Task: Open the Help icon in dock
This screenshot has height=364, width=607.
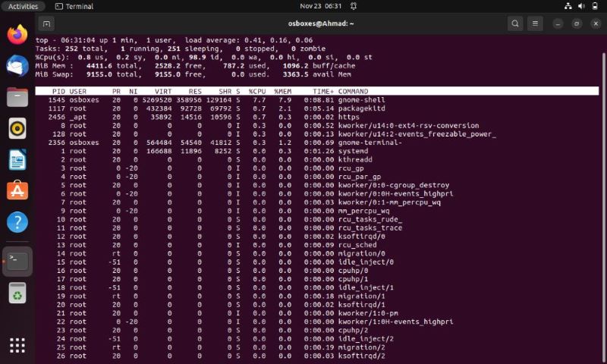Action: pos(17,222)
